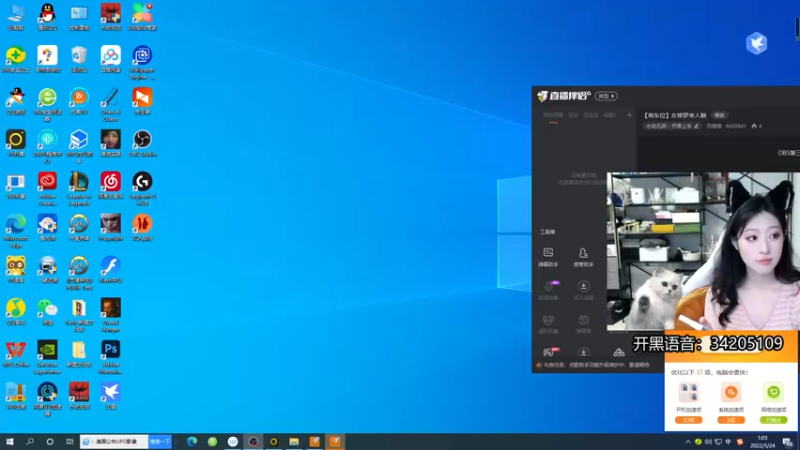Screen dimensions: 800x450
Task: Open Flash Center desktop icon
Action: coord(111,269)
